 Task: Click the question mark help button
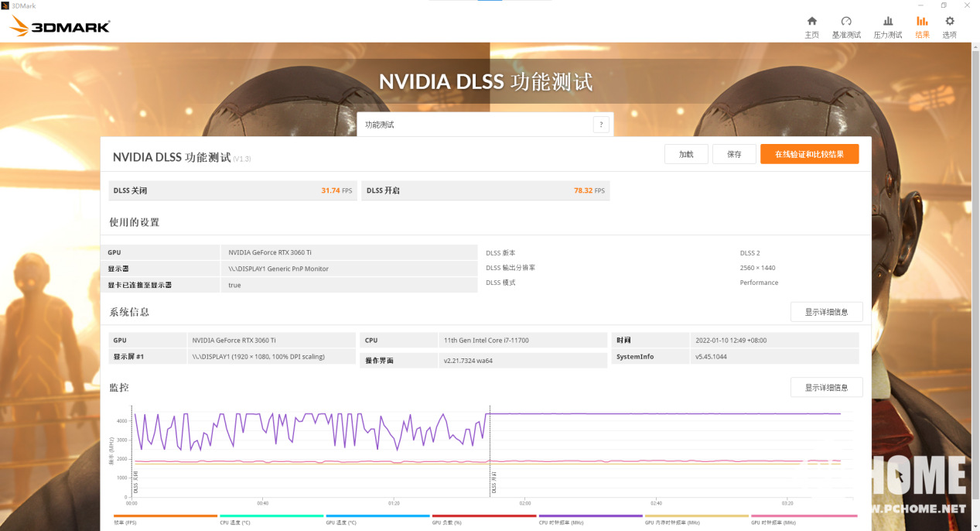coord(601,125)
